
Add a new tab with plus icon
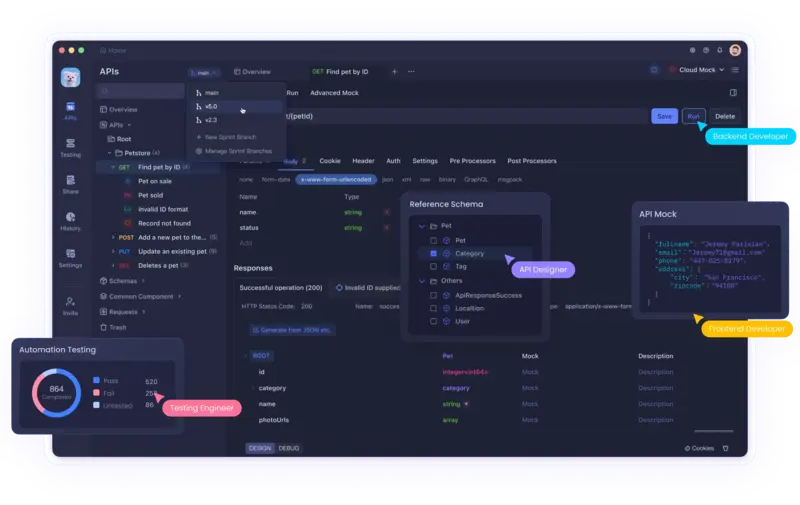click(394, 71)
